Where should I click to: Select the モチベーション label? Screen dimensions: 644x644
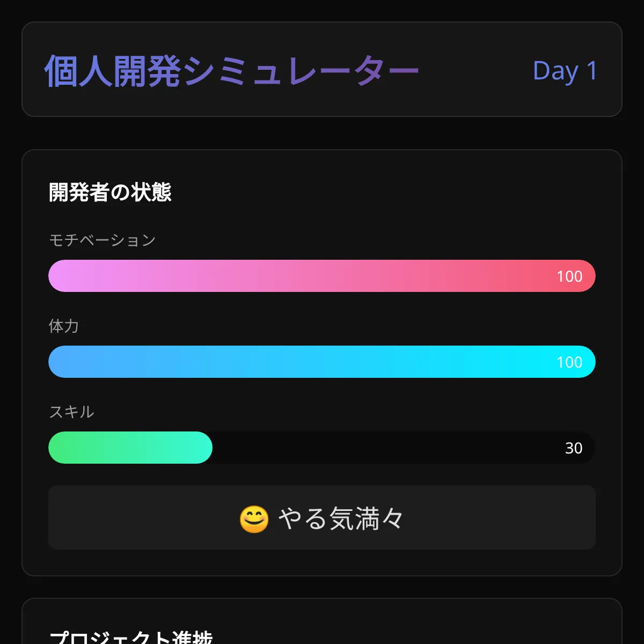click(x=101, y=240)
